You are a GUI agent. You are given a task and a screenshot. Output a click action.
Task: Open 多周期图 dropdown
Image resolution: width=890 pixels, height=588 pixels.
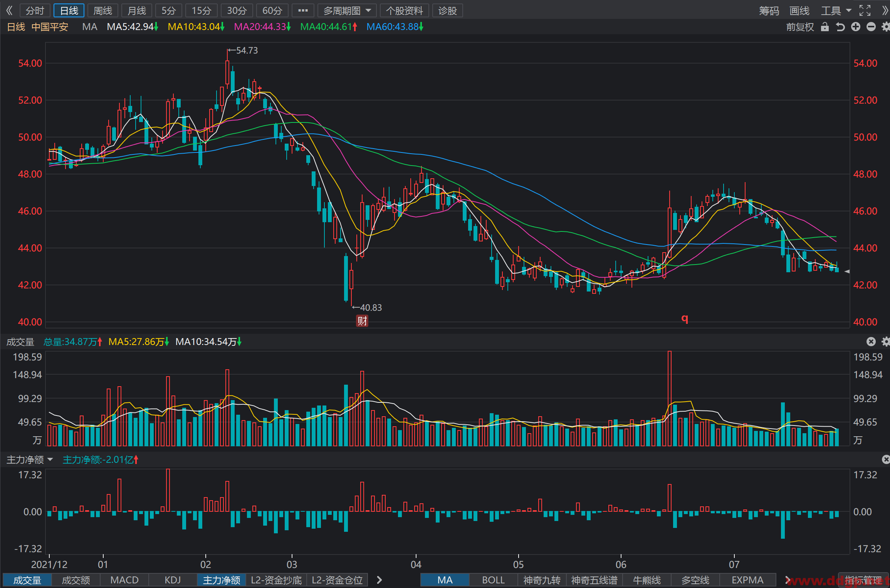[x=347, y=10]
